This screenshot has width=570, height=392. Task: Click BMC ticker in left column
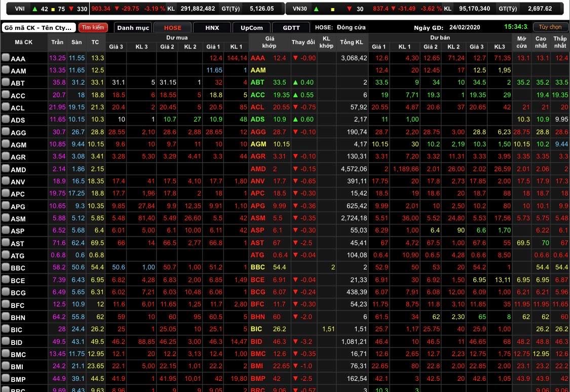18,355
